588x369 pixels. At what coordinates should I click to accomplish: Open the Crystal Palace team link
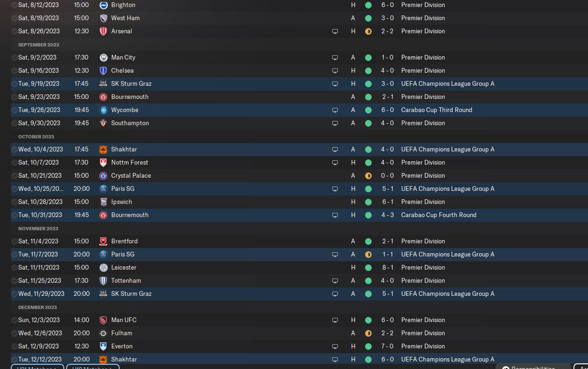(131, 176)
